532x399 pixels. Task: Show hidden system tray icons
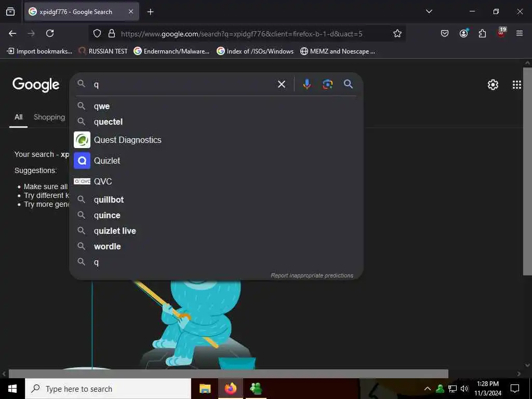coord(428,389)
